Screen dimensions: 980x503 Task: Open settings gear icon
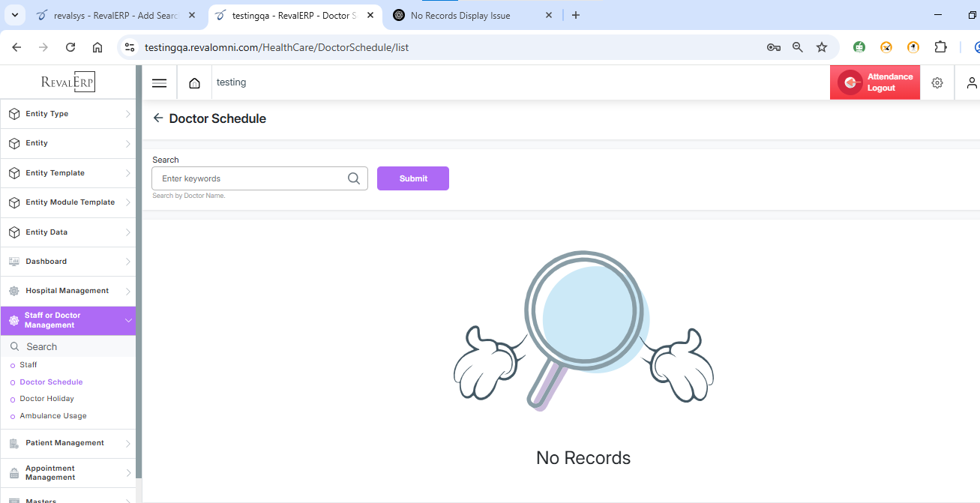(937, 82)
